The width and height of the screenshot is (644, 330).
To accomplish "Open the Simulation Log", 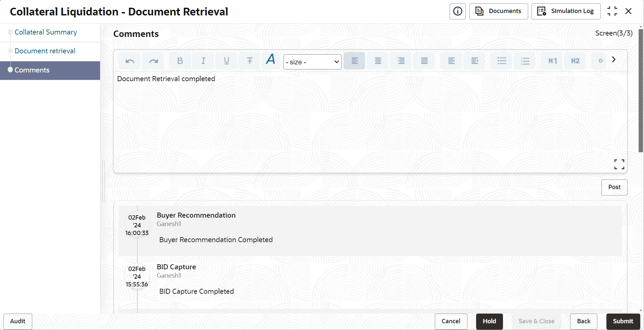I will click(566, 11).
